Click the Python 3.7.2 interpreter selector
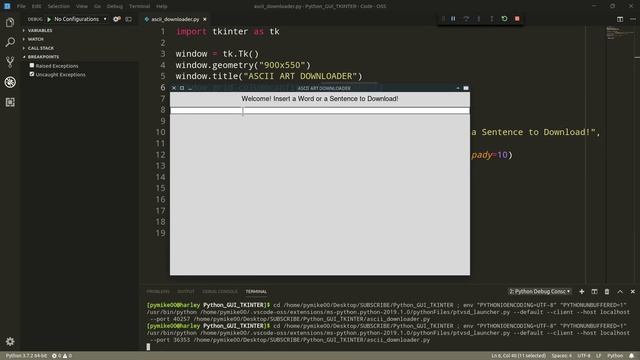The width and height of the screenshot is (640, 360). coord(26,356)
